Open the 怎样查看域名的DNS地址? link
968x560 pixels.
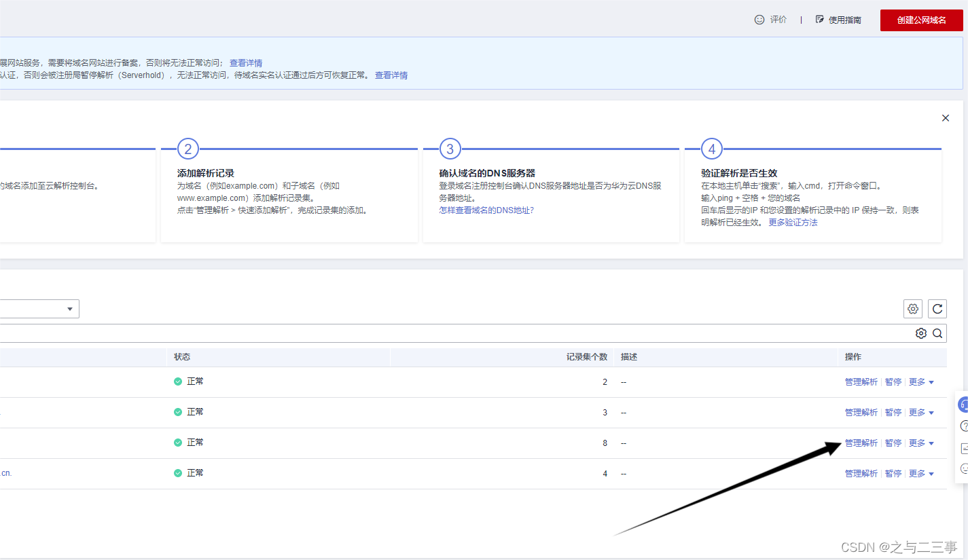click(x=486, y=210)
